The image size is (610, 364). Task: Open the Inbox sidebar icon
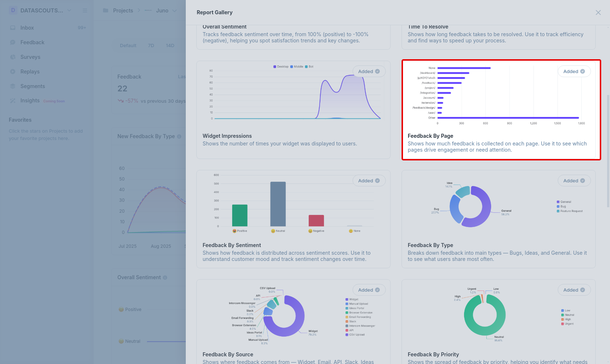point(13,28)
